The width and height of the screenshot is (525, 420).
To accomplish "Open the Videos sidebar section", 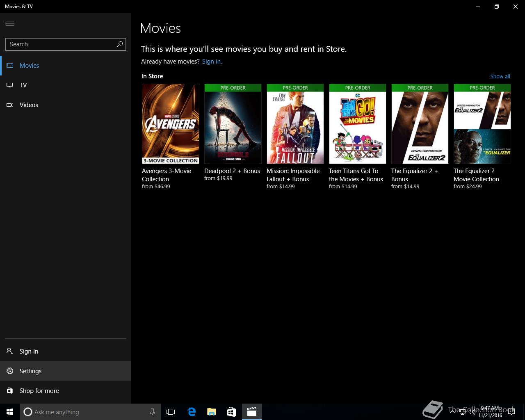I will 66,105.
